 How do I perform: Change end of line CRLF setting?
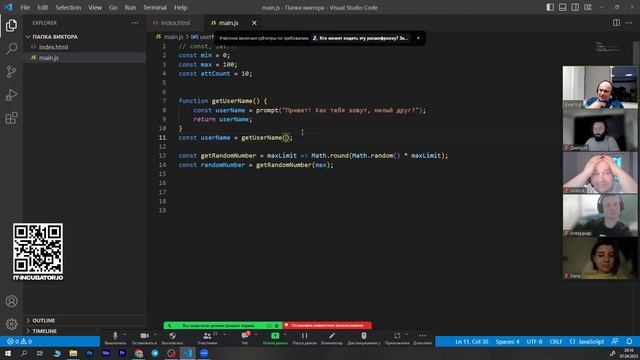[556, 341]
